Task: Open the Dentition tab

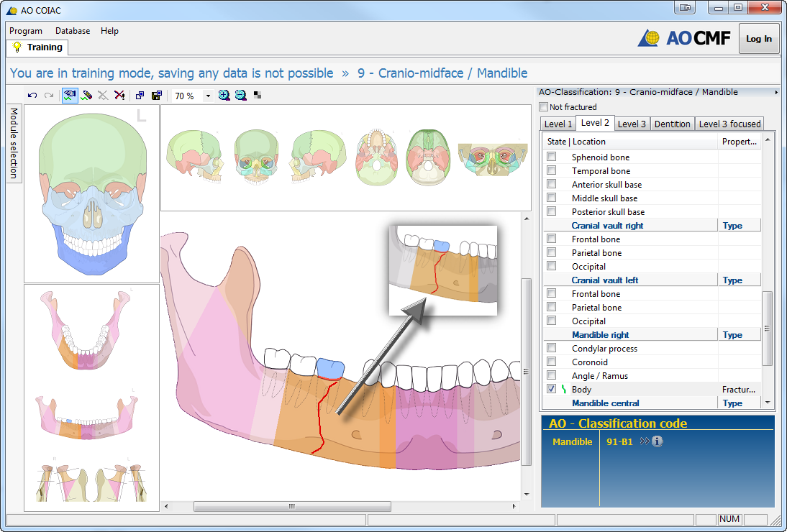Action: pyautogui.click(x=672, y=124)
